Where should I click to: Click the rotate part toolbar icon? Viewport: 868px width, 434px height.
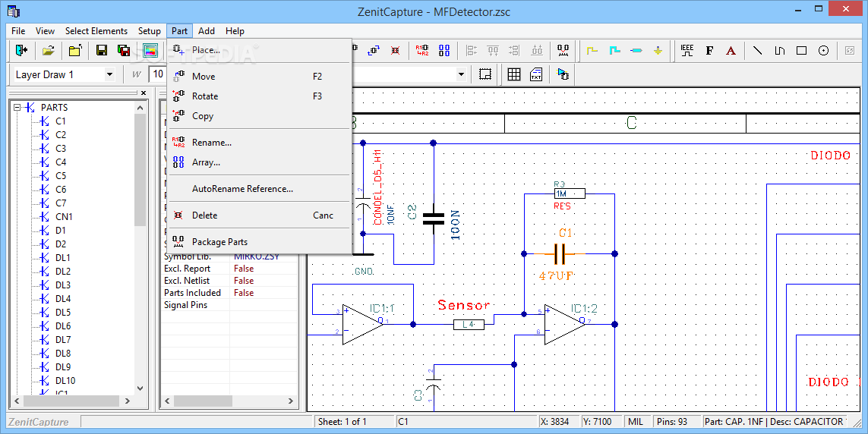click(374, 50)
